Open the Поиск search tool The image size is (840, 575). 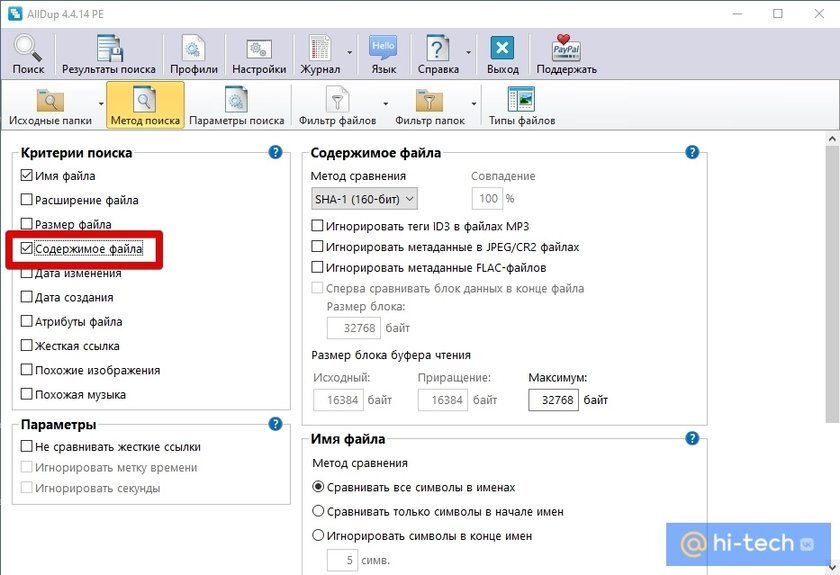[28, 55]
